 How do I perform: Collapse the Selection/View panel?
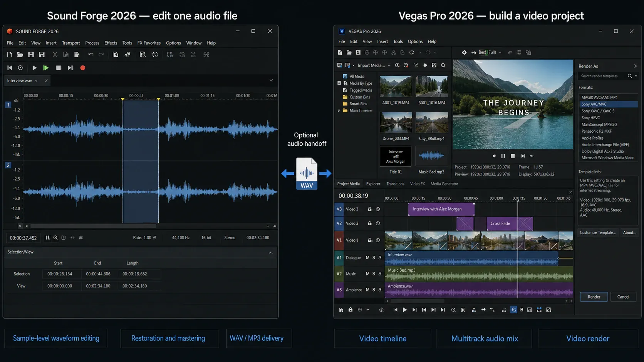271,252
